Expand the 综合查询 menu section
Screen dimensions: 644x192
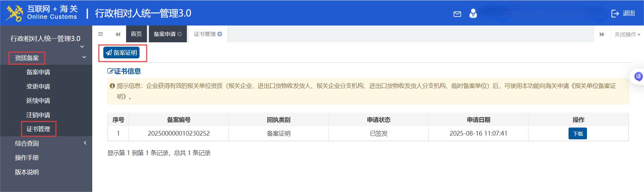coord(85,143)
